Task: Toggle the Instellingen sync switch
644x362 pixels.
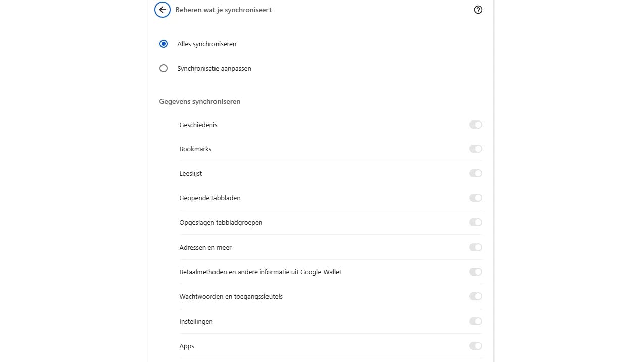Action: point(475,321)
